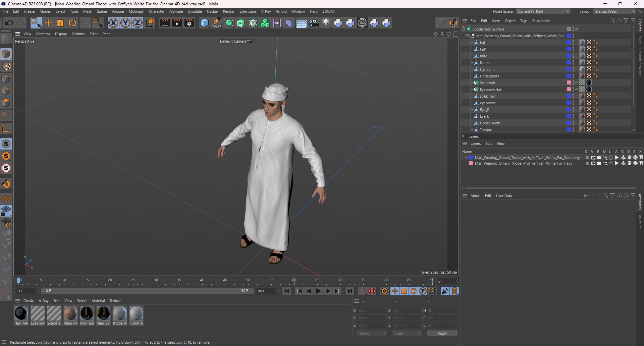Open the MoGraph menu
This screenshot has width=644, height=346.
pos(136,11)
